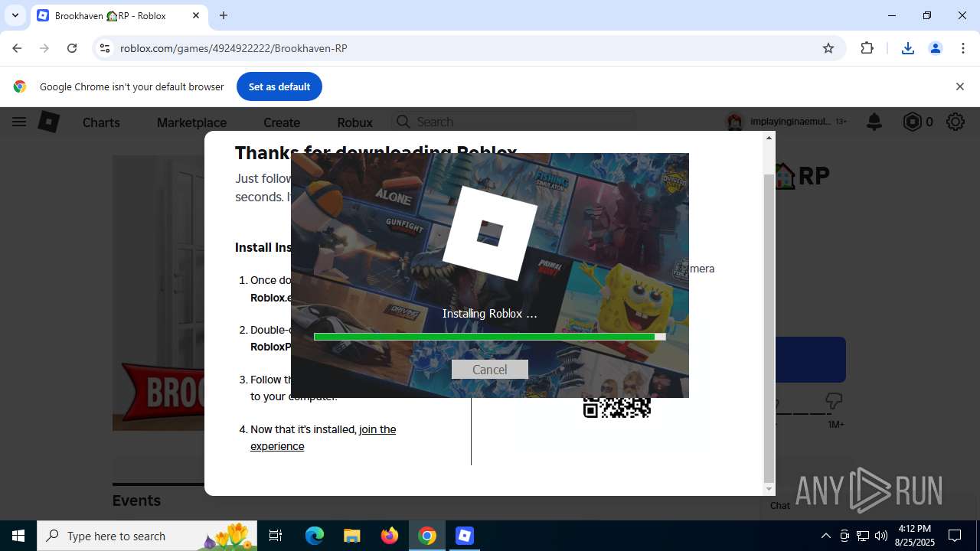Dismiss the default browser notification bar

click(959, 86)
